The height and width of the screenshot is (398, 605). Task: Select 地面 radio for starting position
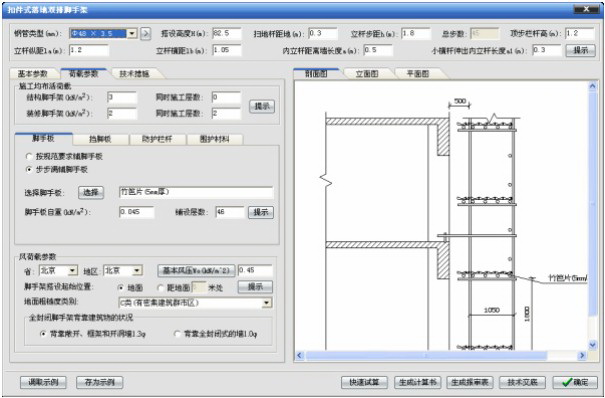pyautogui.click(x=120, y=288)
